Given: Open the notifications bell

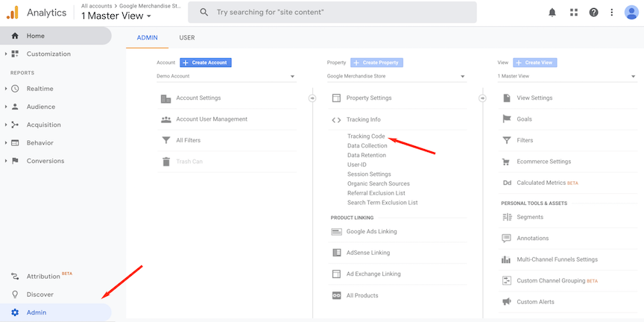Looking at the screenshot, I should click(552, 13).
